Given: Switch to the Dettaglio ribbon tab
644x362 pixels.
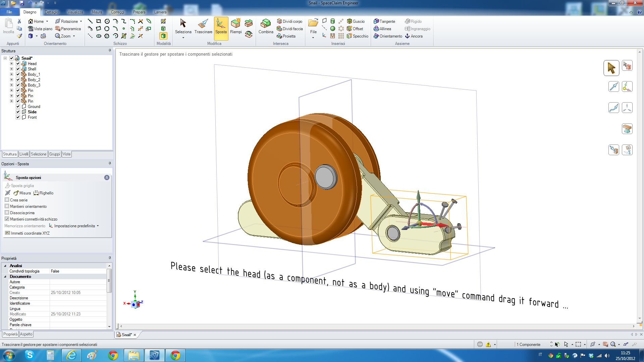Looking at the screenshot, I should click(52, 12).
